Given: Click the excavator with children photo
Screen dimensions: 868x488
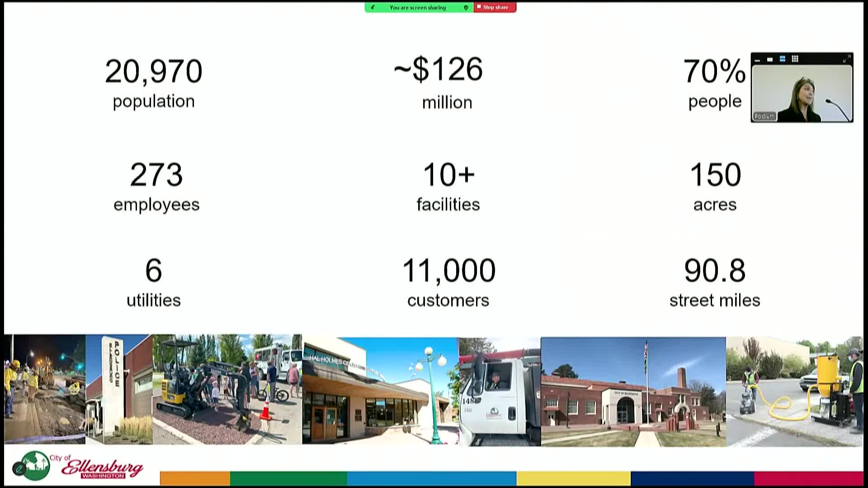Looking at the screenshot, I should coord(227,389).
